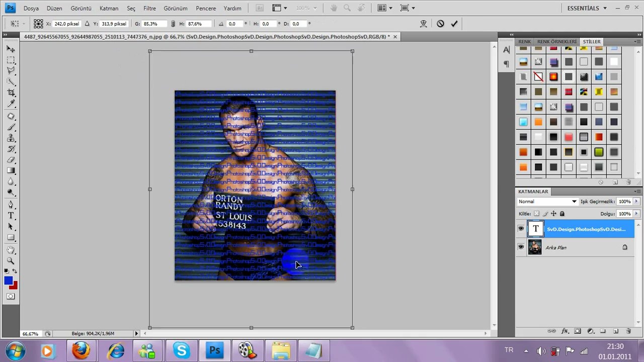Add layer style fx icon
The image size is (644, 362).
tap(565, 331)
